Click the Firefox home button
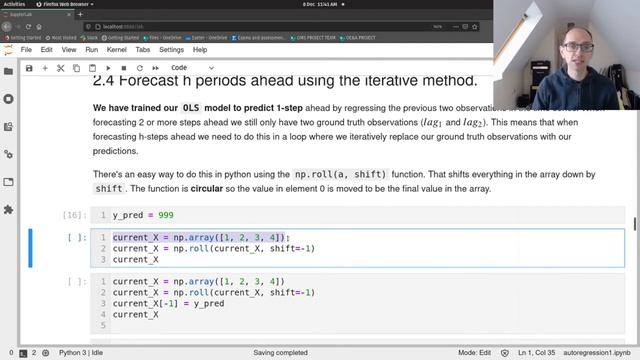This screenshot has height=360, width=640. point(39,27)
